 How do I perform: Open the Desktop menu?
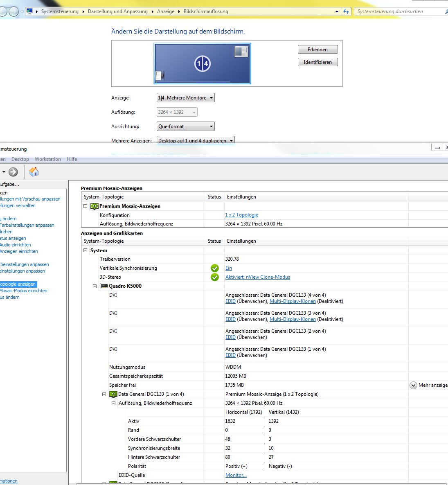coord(20,159)
